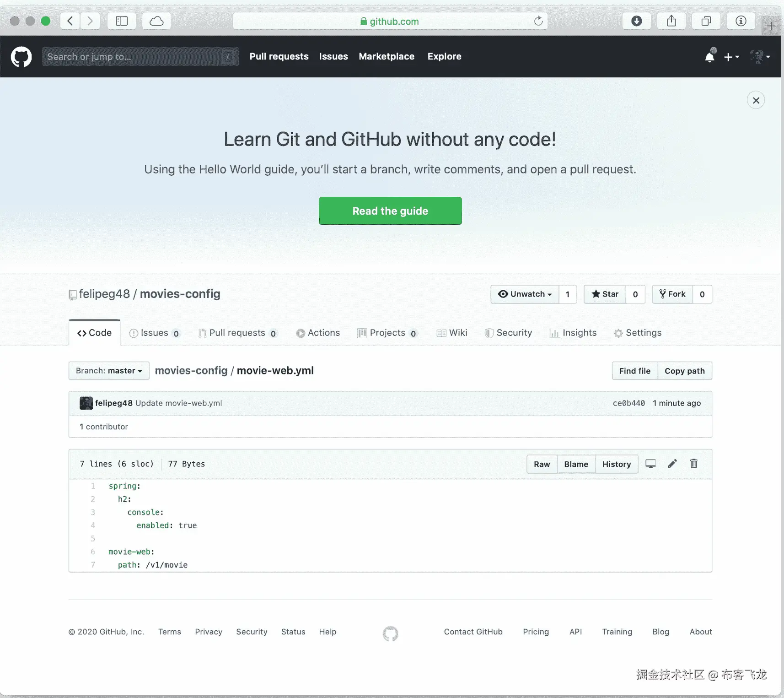Click movies-config in the file breadcrumb
Image resolution: width=784 pixels, height=698 pixels.
[191, 370]
